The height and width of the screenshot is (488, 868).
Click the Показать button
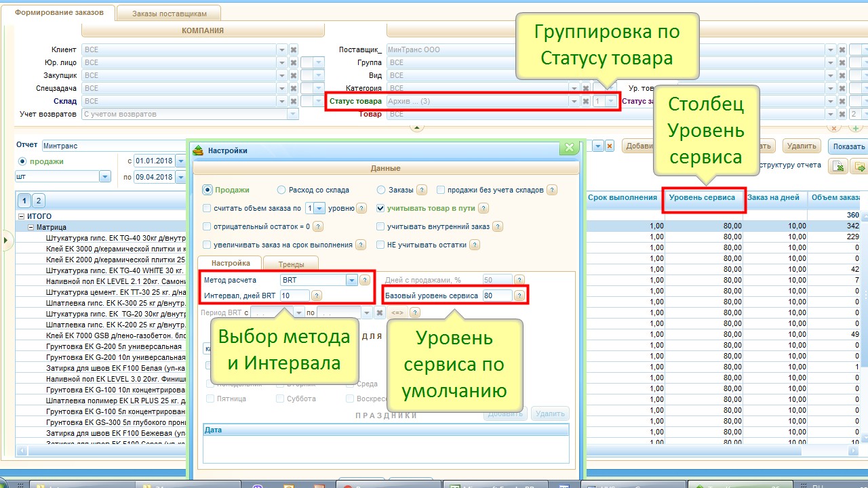848,146
